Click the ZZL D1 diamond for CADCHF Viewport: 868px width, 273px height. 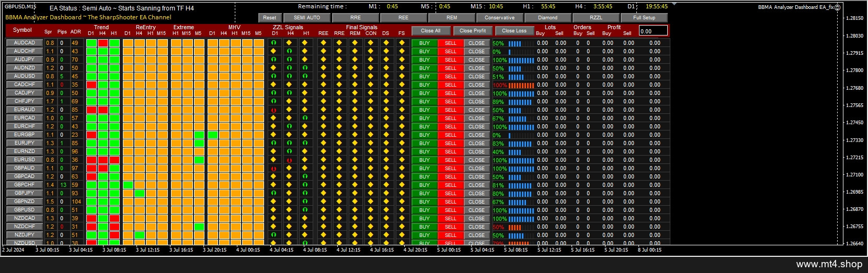coord(273,85)
